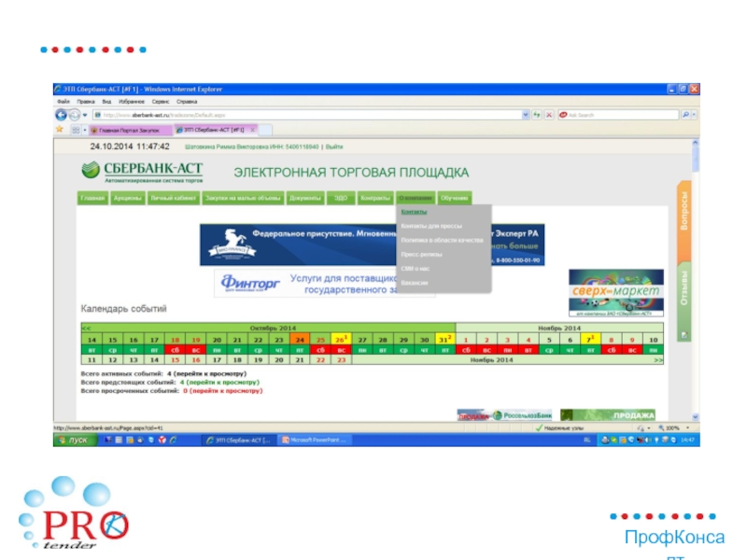Open the ЭДО navigation item
The image size is (747, 560).
click(x=341, y=198)
